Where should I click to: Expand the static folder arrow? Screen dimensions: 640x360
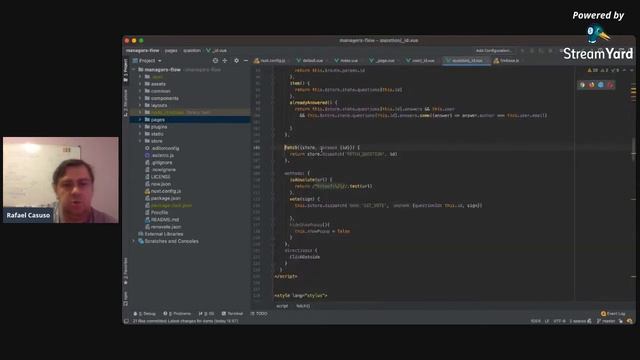click(140, 134)
